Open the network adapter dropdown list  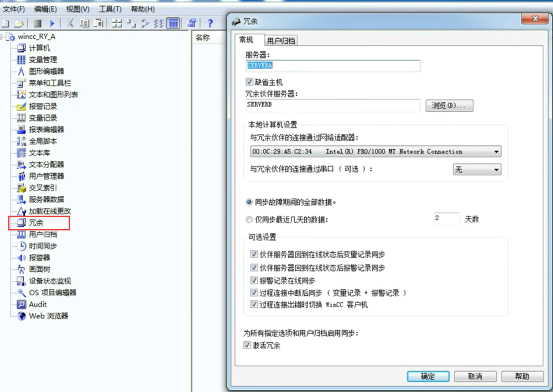pyautogui.click(x=496, y=151)
